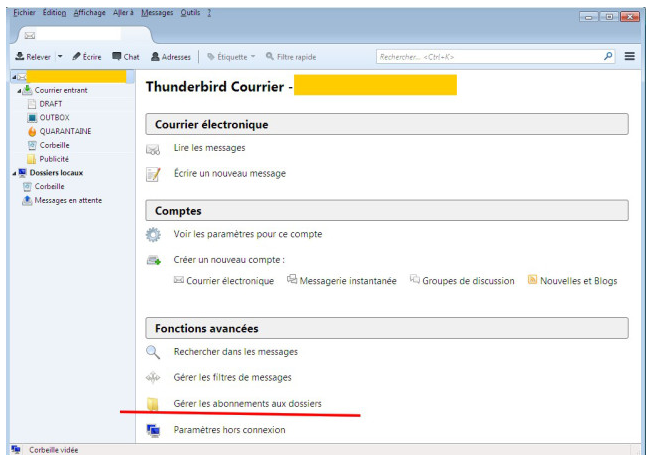Click Lire les messages

click(209, 148)
